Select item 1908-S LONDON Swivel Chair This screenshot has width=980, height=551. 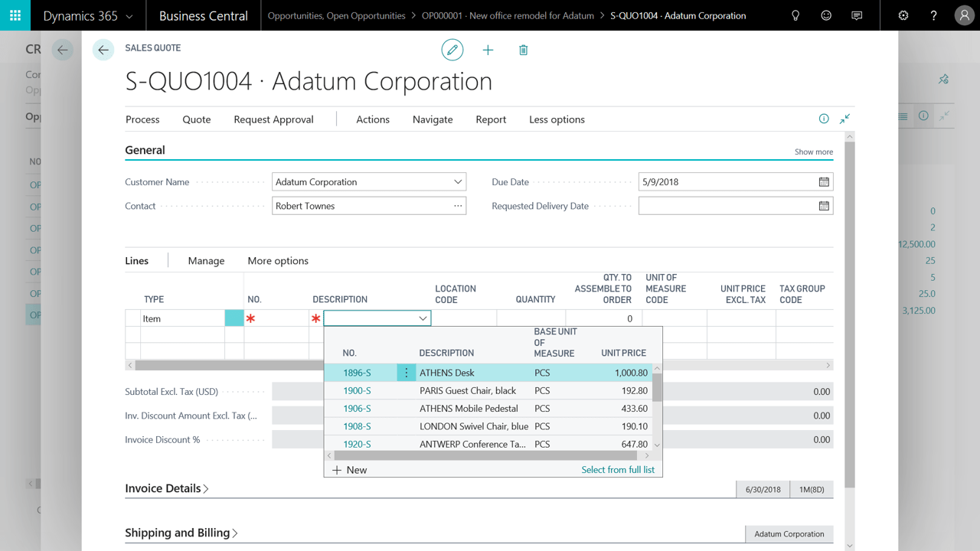488,426
